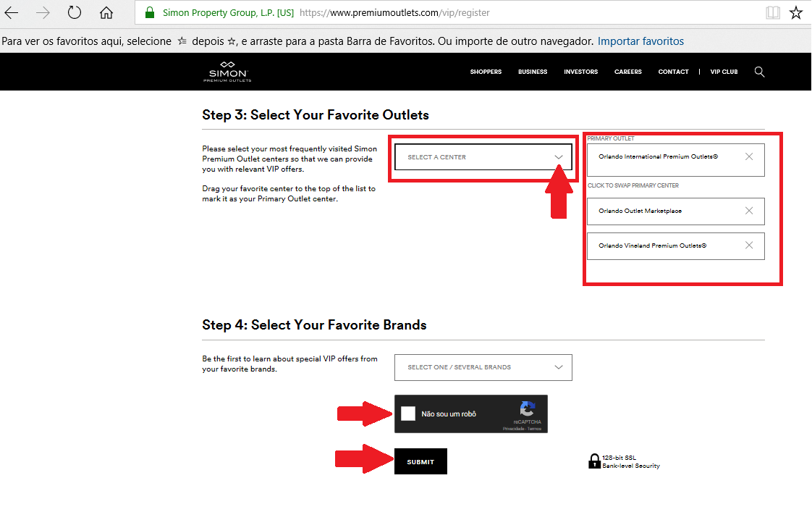Click the Importar favoritos link
The image size is (812, 520).
tap(640, 41)
